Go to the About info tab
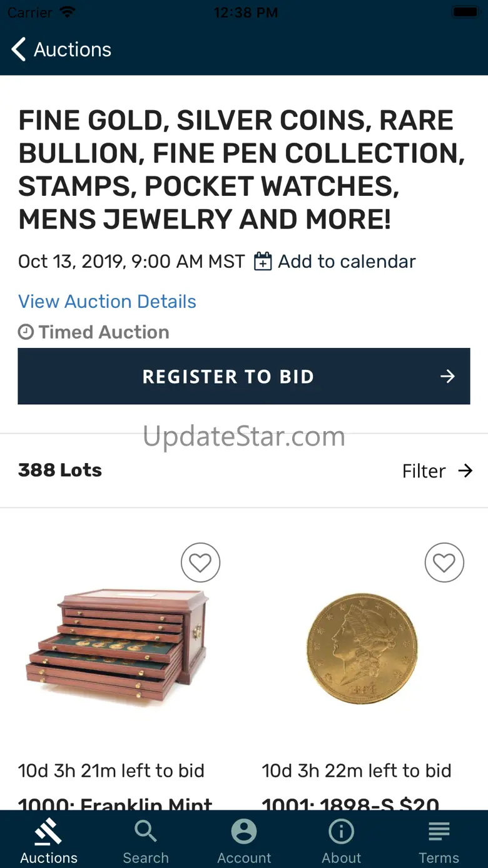Viewport: 488px width, 868px height. (x=342, y=840)
